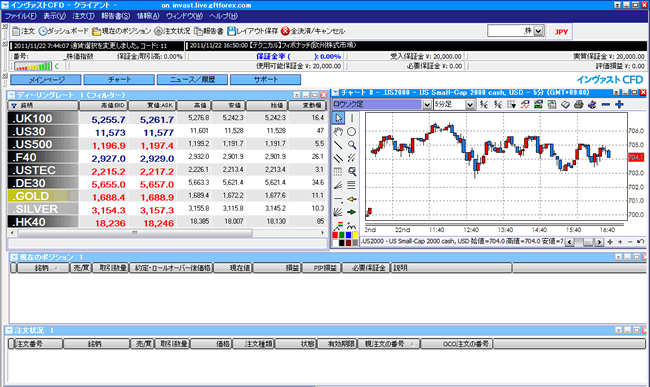Open filter dropdown on 銘柄 column header
The width and height of the screenshot is (650, 387).
coord(14,106)
